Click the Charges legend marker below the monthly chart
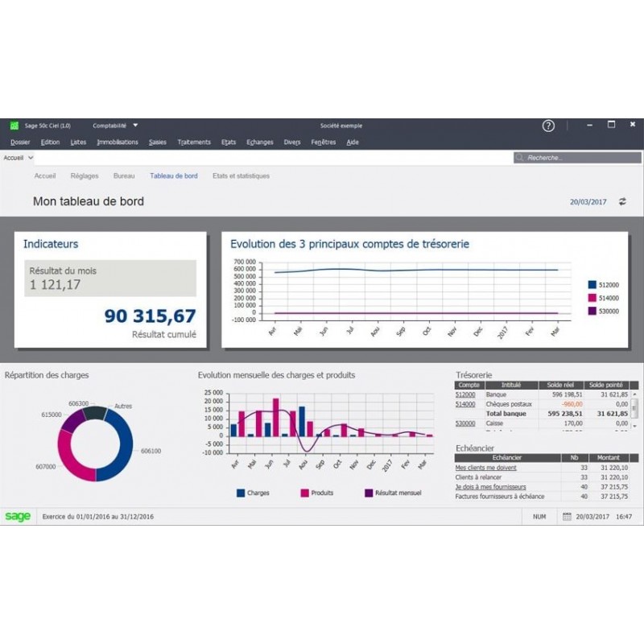This screenshot has height=644, width=644. [x=241, y=493]
